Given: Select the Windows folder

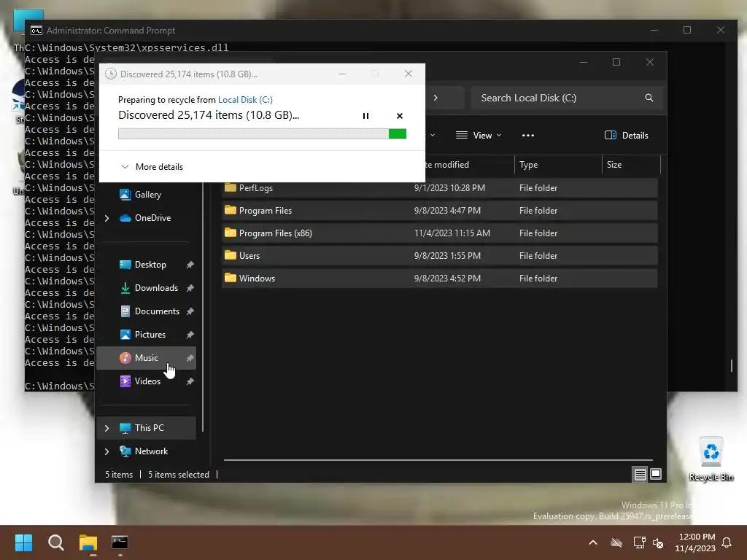Looking at the screenshot, I should click(x=439, y=279).
